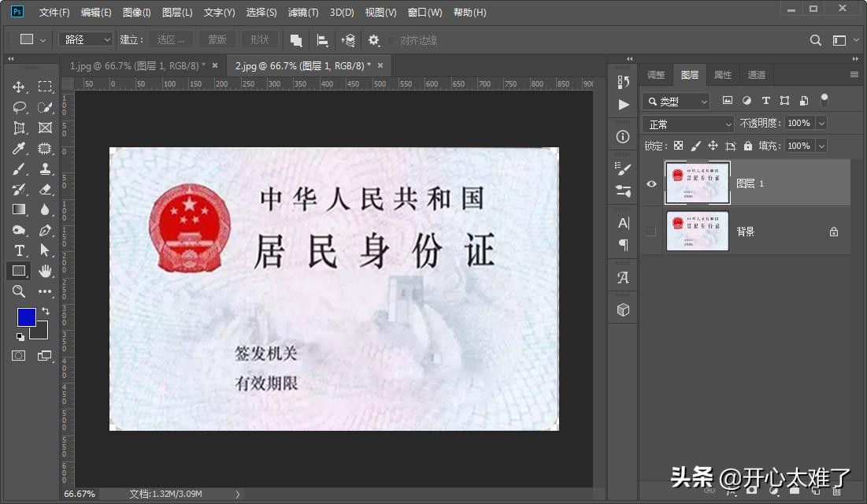The height and width of the screenshot is (504, 867).
Task: Select the Eyedropper tool
Action: pyautogui.click(x=19, y=148)
